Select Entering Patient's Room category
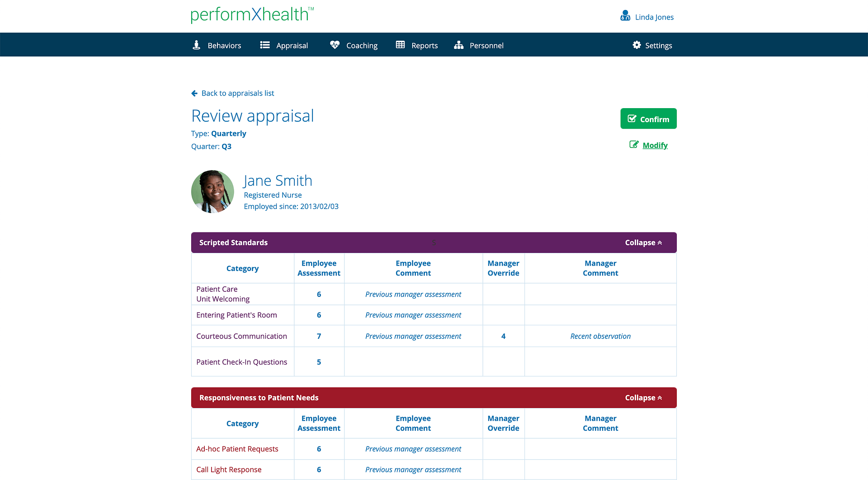Viewport: 868px width, 480px height. click(236, 315)
